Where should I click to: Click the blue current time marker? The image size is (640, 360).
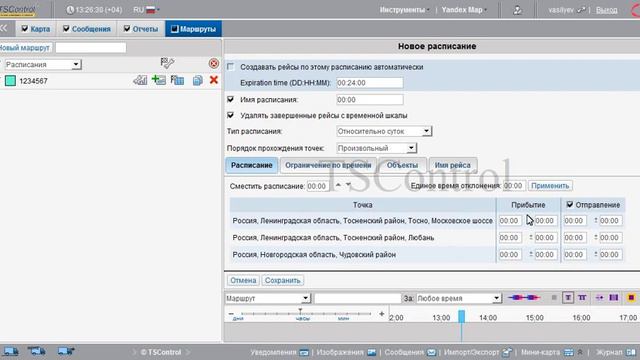(461, 316)
